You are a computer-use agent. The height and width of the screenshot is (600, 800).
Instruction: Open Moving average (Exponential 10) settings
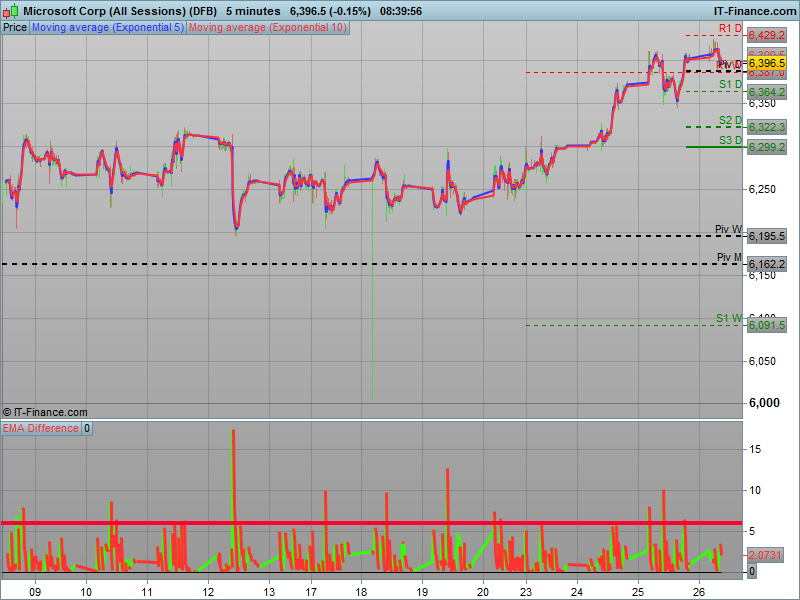(268, 28)
